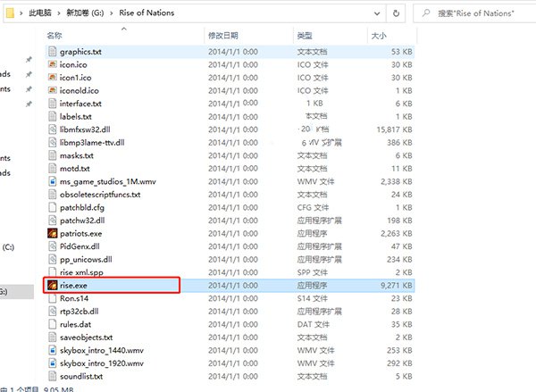Select the skybox_intro_1920.wmv file name

(102, 363)
